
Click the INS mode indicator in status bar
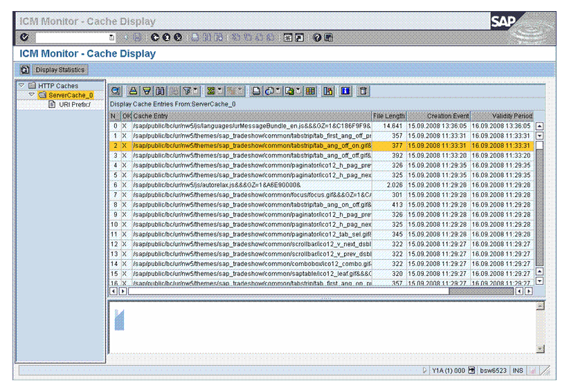point(518,371)
